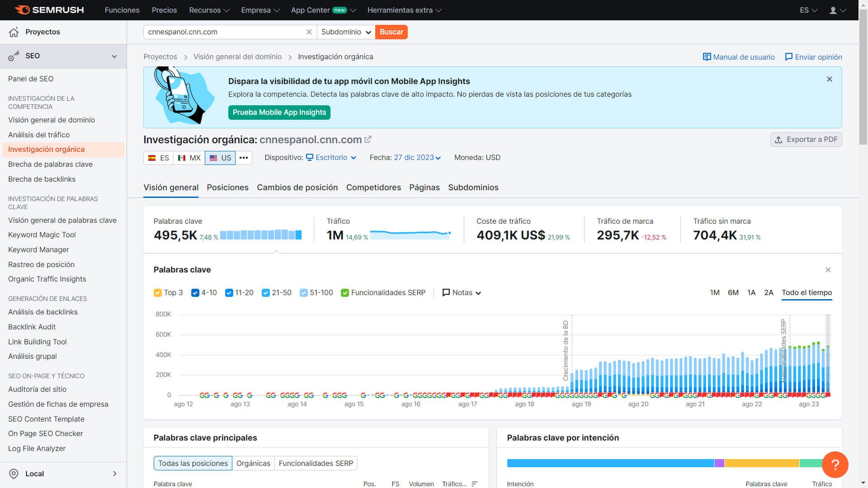Open Backlink Audit sidebar link
Screen dimensions: 868x488
(x=32, y=327)
